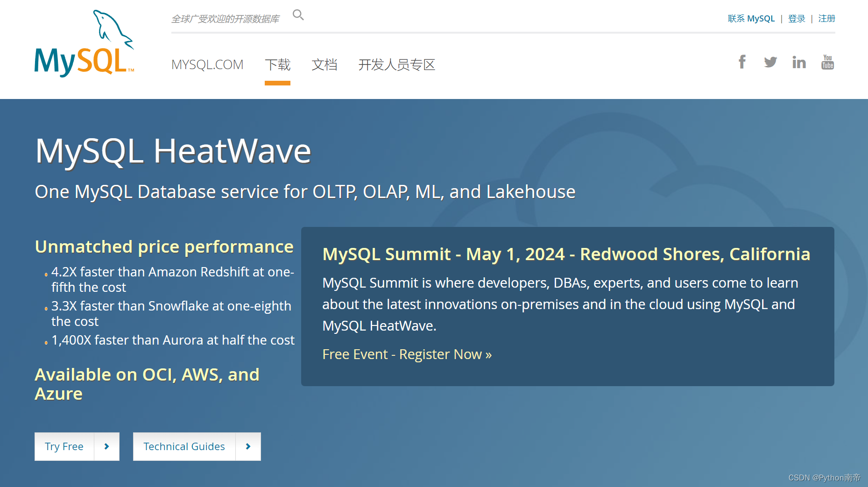Click the '1,400X faster than Aurora' bullet

pos(173,340)
